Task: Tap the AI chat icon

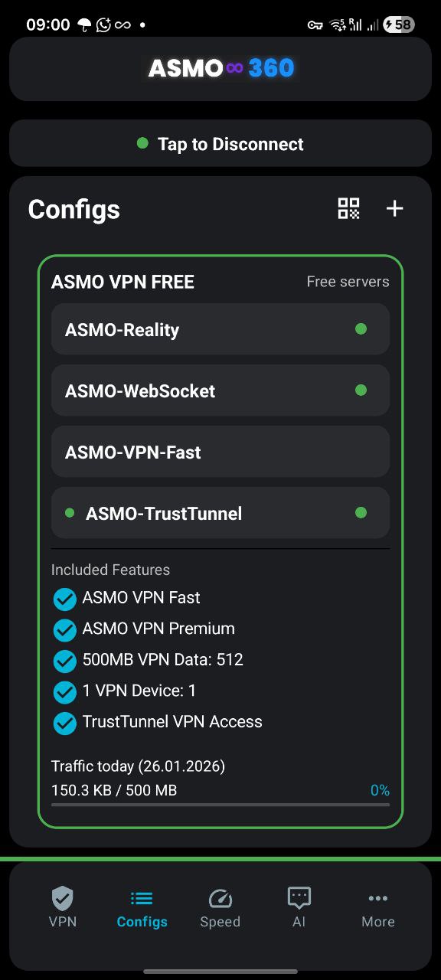Action: pyautogui.click(x=299, y=897)
